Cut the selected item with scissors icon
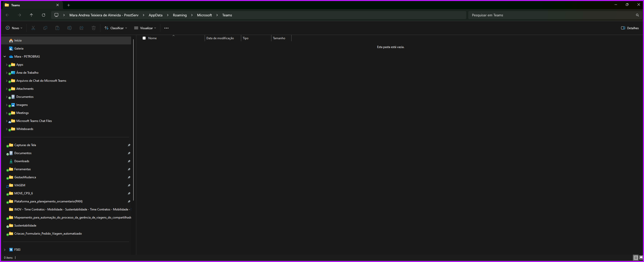 33,28
